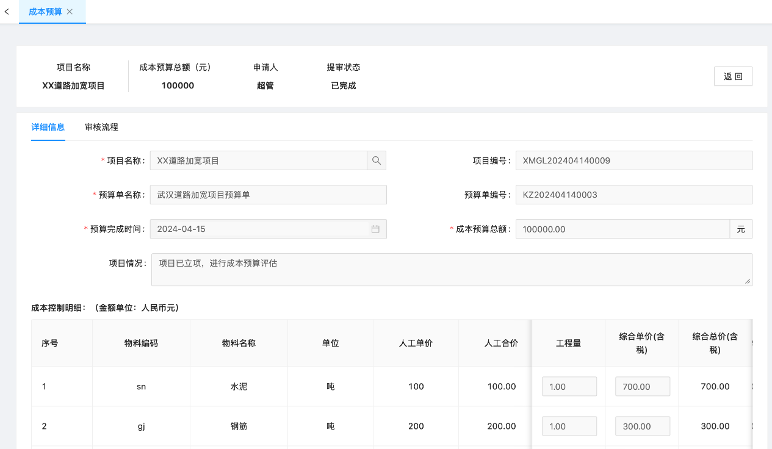Open the 成本预算 page tab
Screen dimensions: 772x449
coord(44,11)
